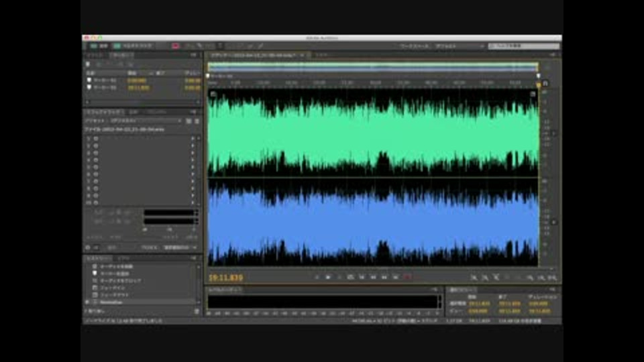Click the Stop transport button
Image resolution: width=644 pixels, height=362 pixels.
(317, 278)
